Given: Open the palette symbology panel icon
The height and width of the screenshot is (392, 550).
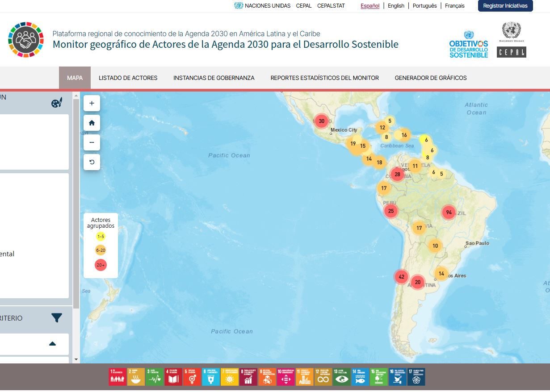Looking at the screenshot, I should tap(57, 103).
